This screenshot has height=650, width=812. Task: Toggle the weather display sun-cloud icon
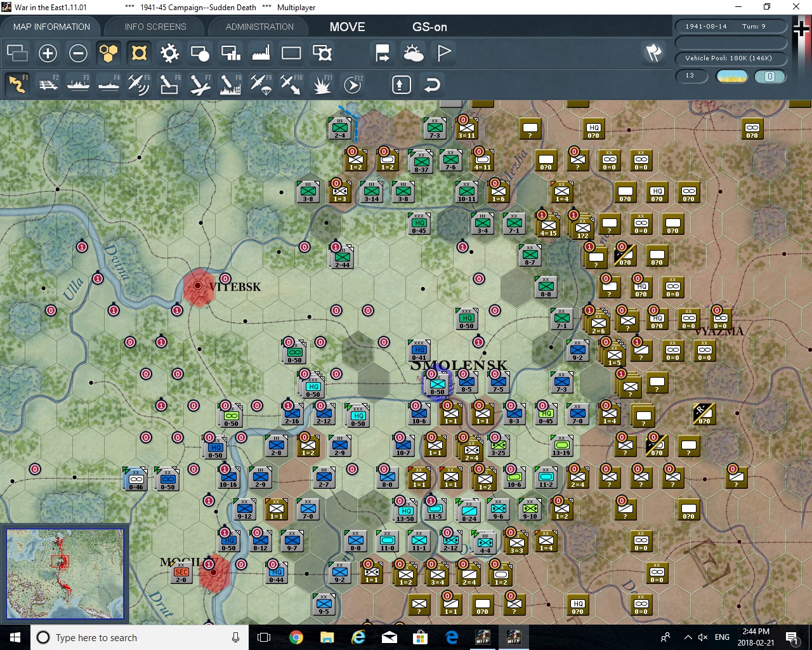414,53
